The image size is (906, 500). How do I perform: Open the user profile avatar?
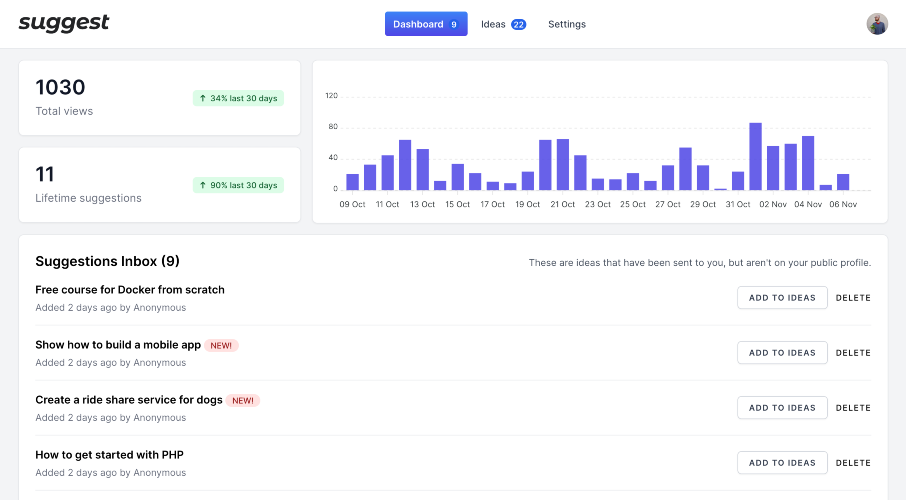point(877,24)
